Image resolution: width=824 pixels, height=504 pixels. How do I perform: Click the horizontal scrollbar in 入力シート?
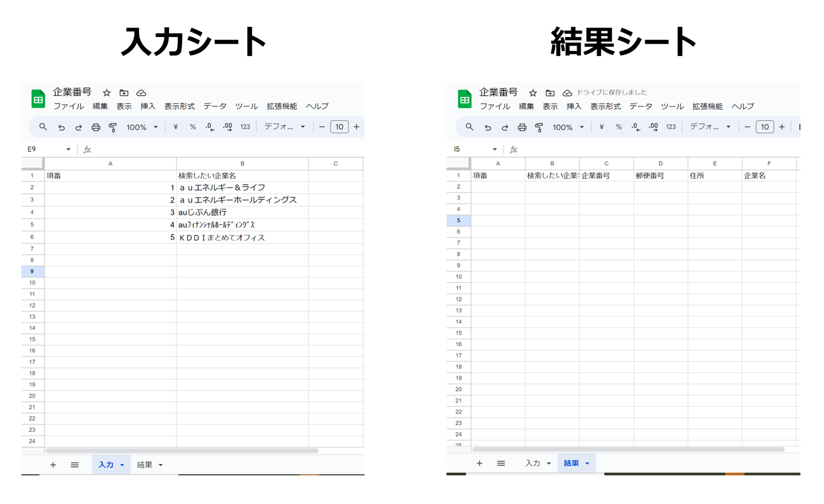[182, 451]
